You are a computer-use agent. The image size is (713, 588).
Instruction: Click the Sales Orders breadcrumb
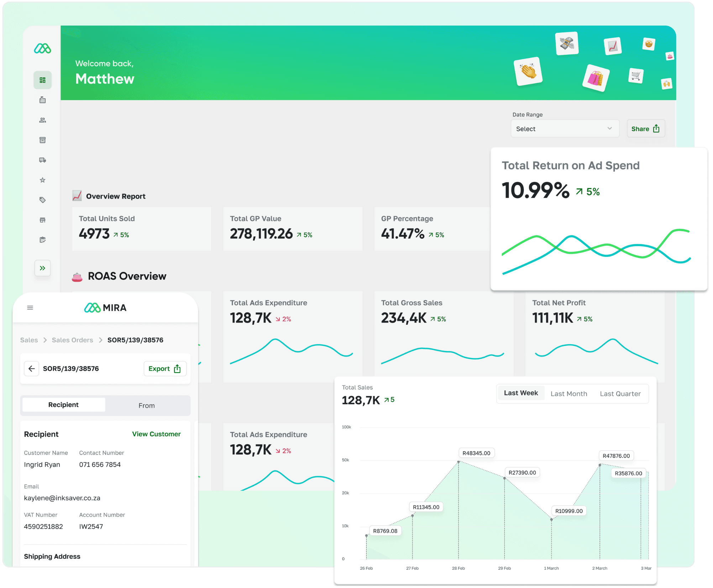click(72, 340)
